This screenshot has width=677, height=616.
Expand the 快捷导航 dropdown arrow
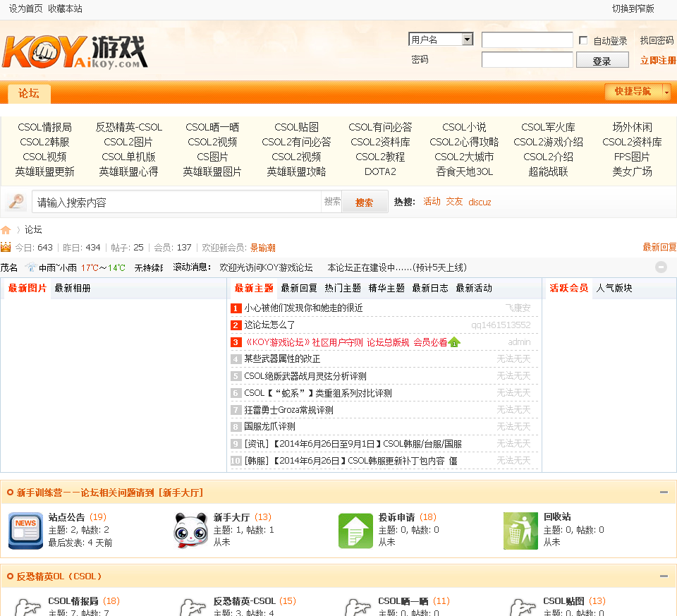666,92
